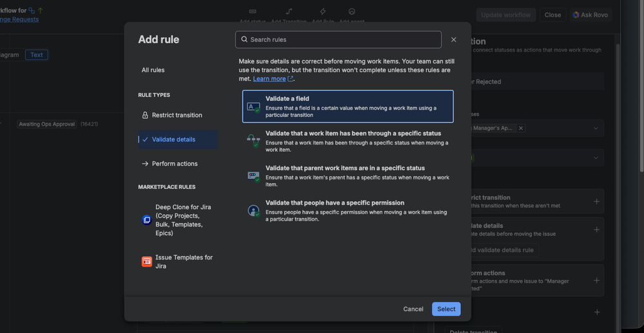
Task: Click the external link icon after Learn more
Action: point(290,79)
